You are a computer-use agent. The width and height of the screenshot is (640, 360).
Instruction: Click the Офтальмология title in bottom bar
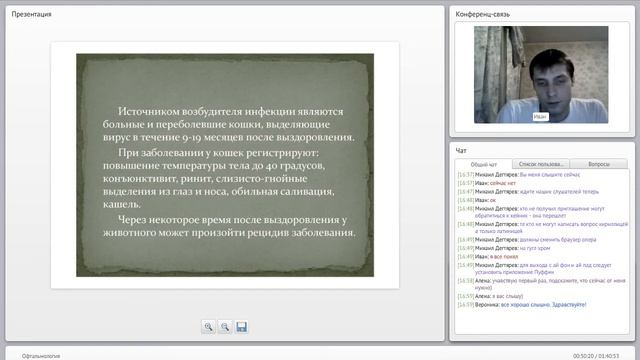point(41,356)
